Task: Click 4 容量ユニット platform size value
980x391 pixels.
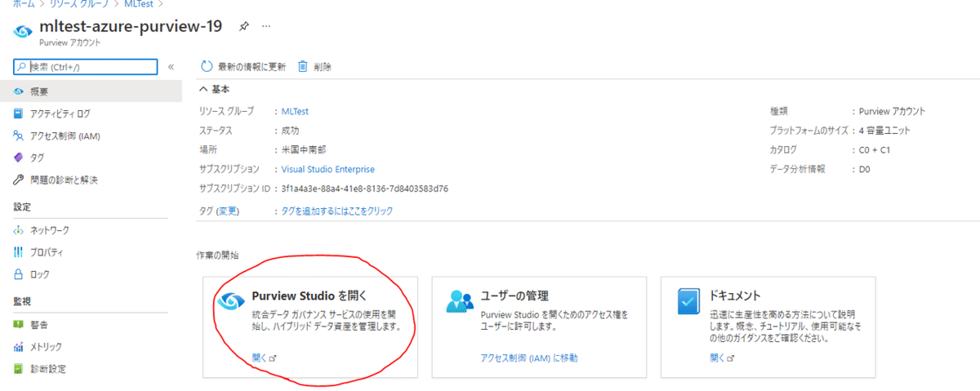Action: click(x=884, y=131)
